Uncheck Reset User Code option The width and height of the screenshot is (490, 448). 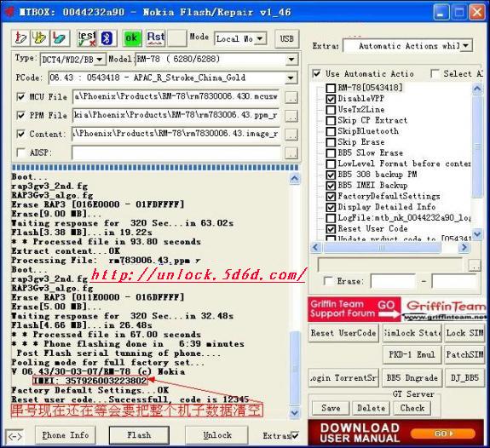tap(331, 229)
